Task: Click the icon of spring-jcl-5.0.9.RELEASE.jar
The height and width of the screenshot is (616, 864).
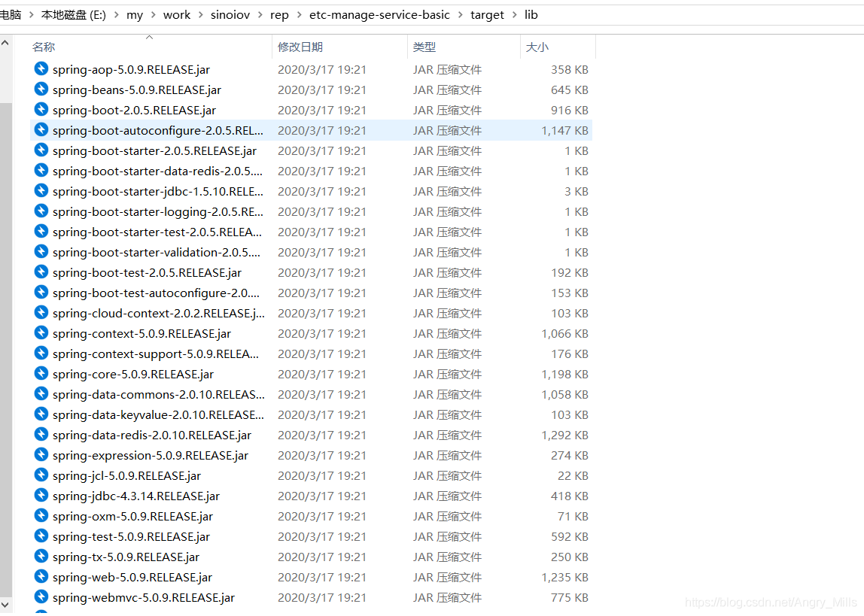Action: pos(41,475)
